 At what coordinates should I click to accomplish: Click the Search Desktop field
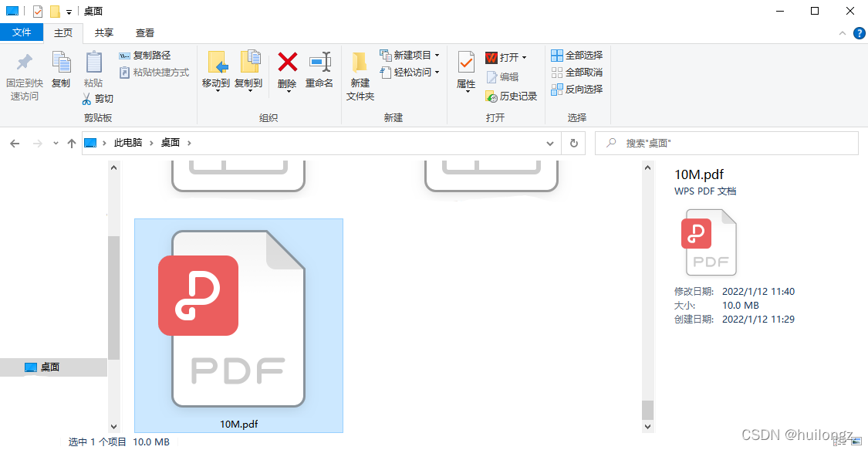pos(726,144)
